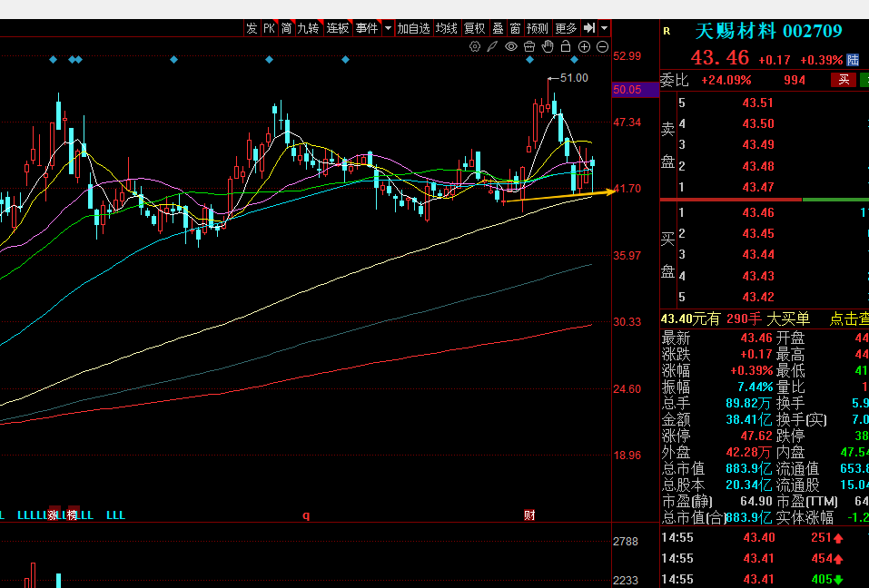
Task: Select the drawing pen tool icon
Action: click(x=492, y=46)
